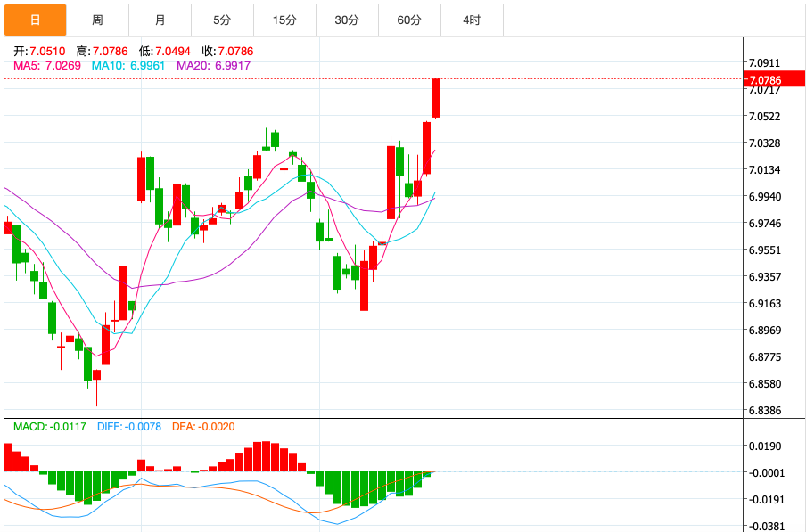The image size is (806, 532).
Task: Click the 6.8775 price axis label
Action: tap(764, 356)
